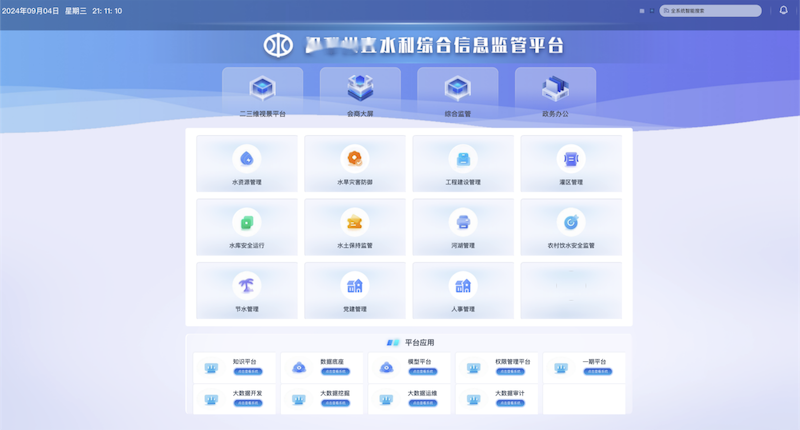Open the 二三维视景平台 module icon
The image size is (800, 430).
[x=262, y=88]
